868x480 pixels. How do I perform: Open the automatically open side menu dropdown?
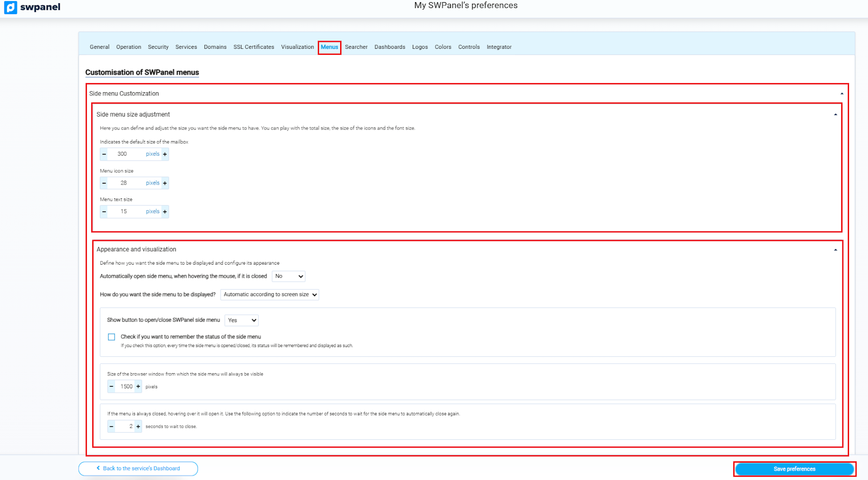coord(289,277)
